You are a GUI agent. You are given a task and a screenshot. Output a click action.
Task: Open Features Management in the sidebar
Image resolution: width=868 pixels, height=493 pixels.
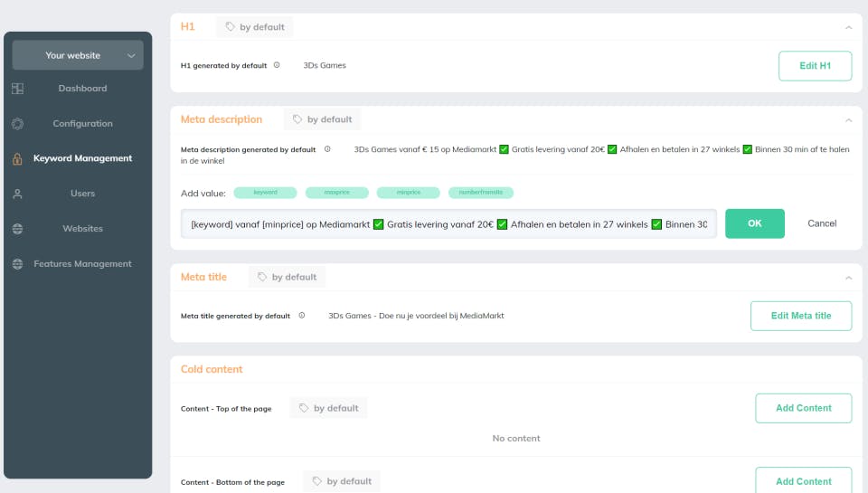[x=82, y=263]
